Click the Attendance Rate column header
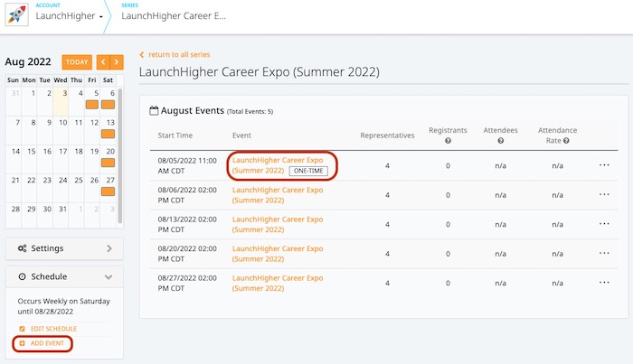Image resolution: width=633 pixels, height=364 pixels. pyautogui.click(x=558, y=135)
